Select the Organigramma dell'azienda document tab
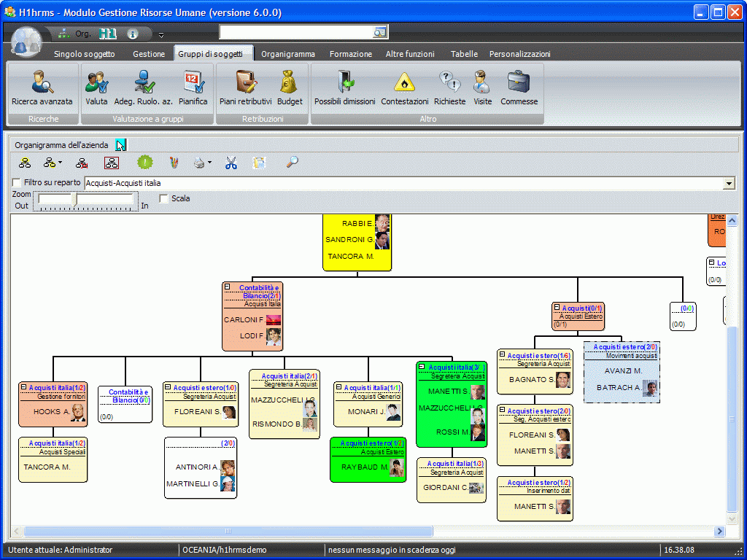Screen dimensions: 747x560 click(x=61, y=145)
